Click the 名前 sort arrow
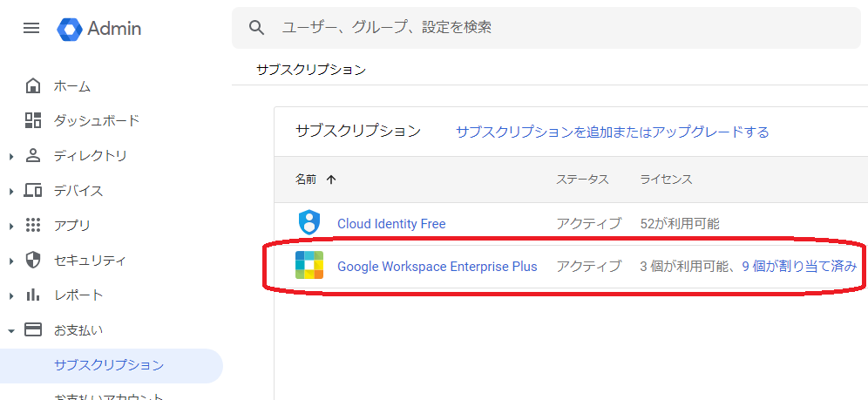 (x=331, y=180)
